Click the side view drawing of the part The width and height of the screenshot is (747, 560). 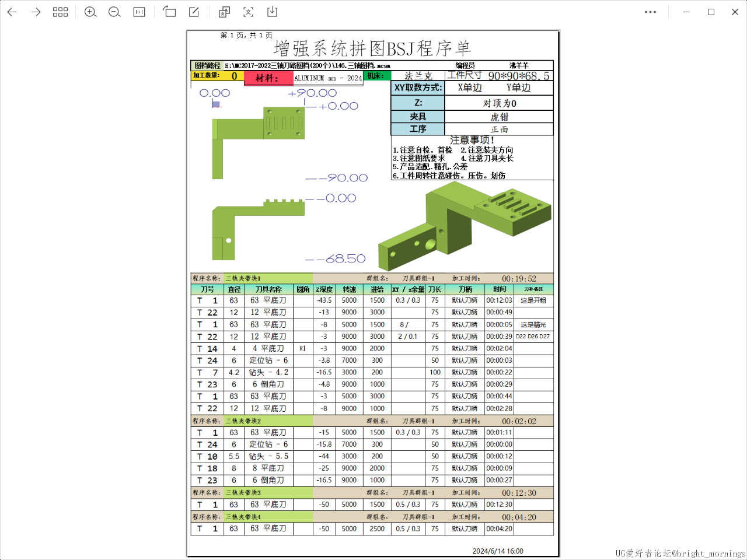(258, 230)
